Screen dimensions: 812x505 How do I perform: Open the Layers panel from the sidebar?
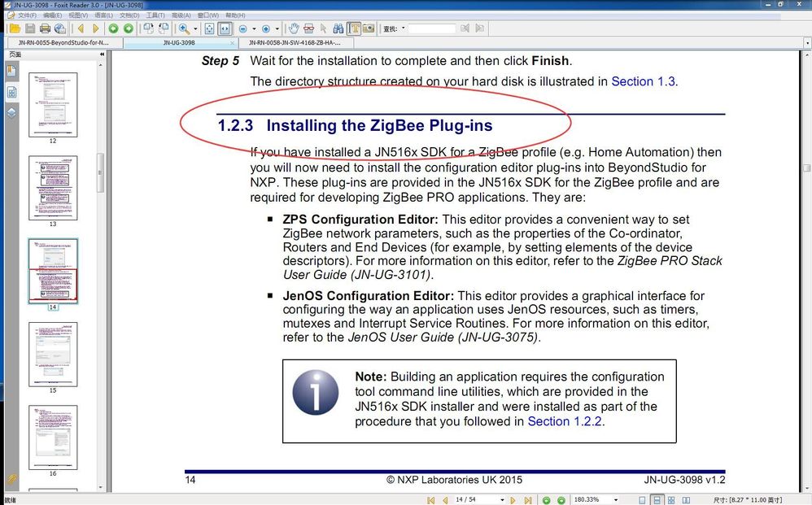click(11, 113)
